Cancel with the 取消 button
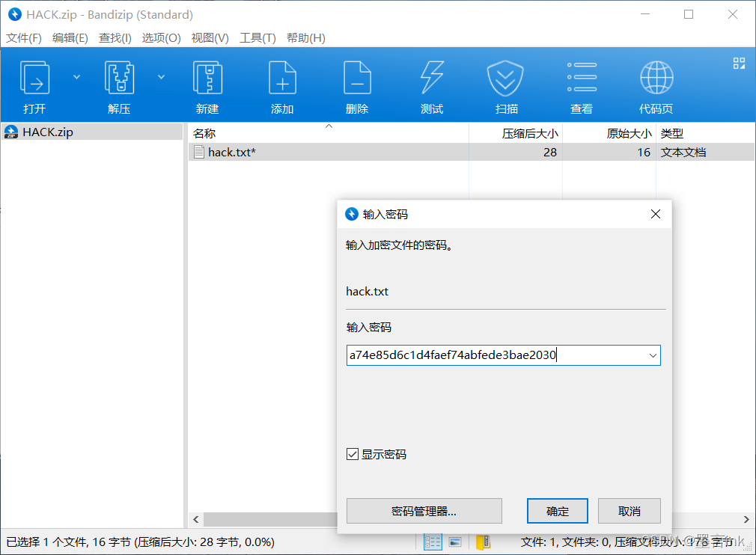This screenshot has height=555, width=756. (x=630, y=511)
